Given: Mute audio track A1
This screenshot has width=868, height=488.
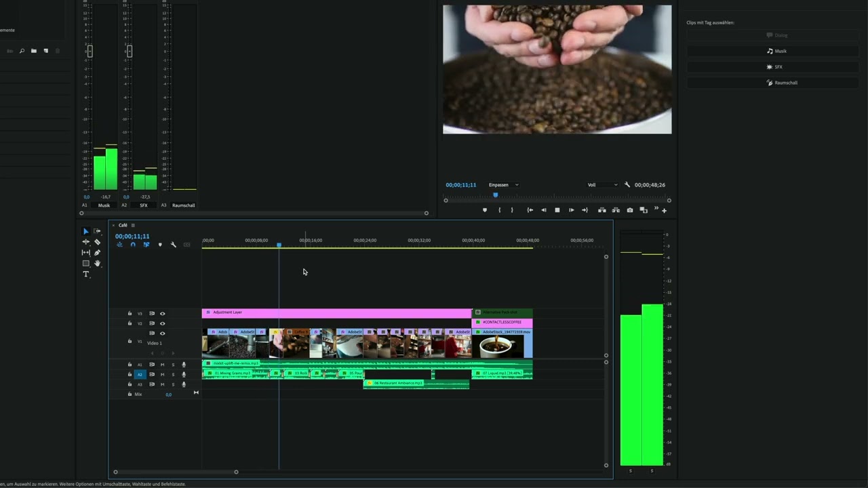Looking at the screenshot, I should tap(162, 365).
